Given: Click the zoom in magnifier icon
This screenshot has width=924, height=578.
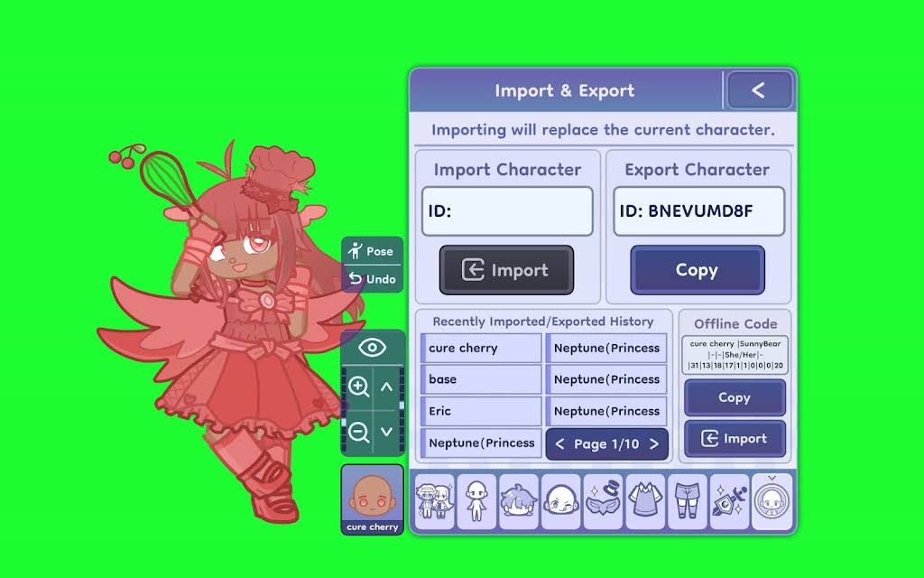Looking at the screenshot, I should (357, 387).
